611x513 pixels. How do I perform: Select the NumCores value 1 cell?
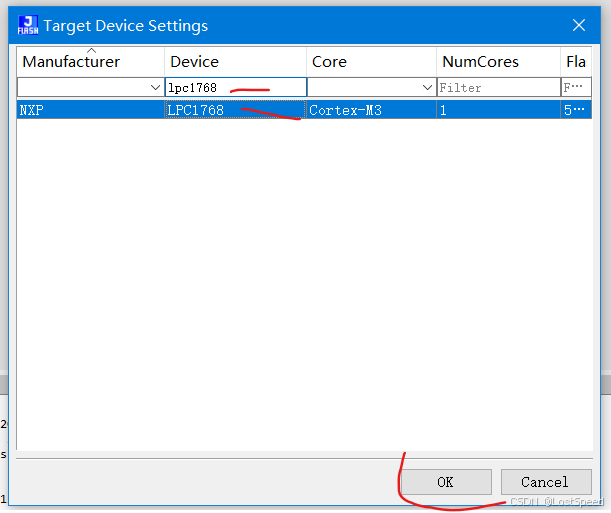[498, 110]
